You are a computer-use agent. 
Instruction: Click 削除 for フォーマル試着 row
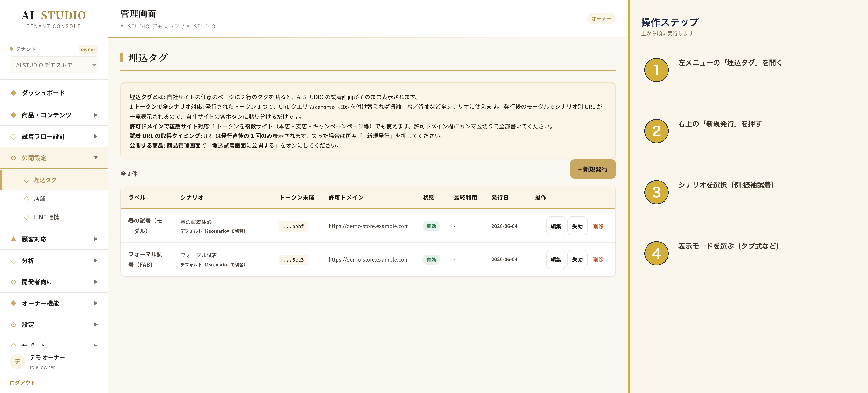(598, 260)
